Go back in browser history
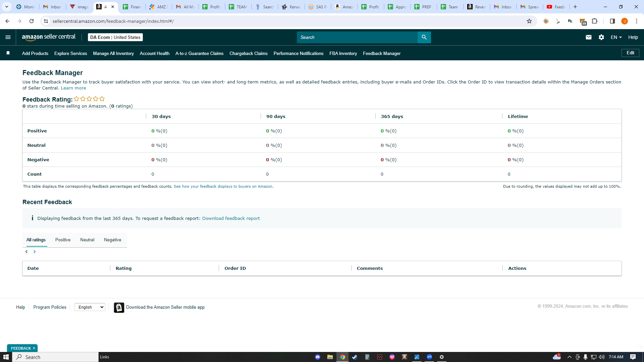 [x=7, y=21]
